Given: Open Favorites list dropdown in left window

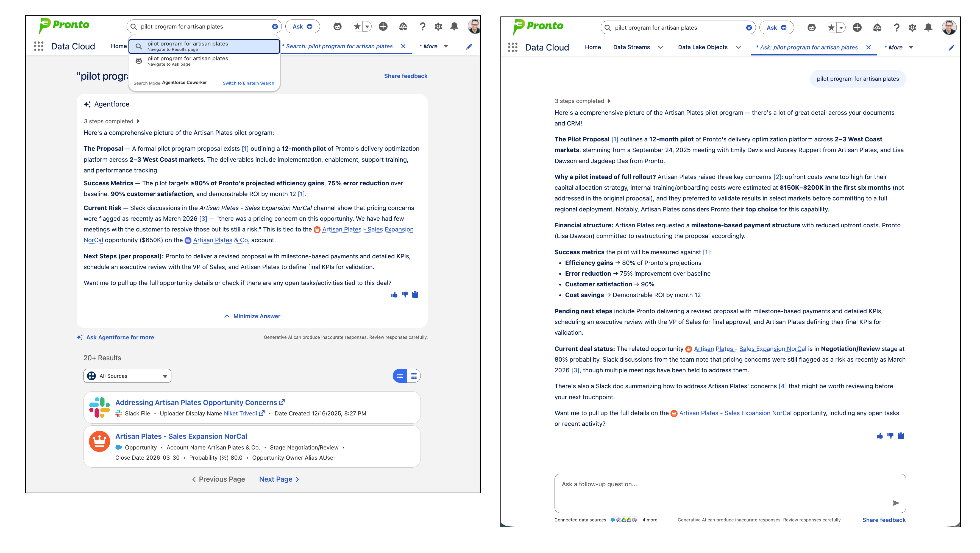Looking at the screenshot, I should pos(367,27).
